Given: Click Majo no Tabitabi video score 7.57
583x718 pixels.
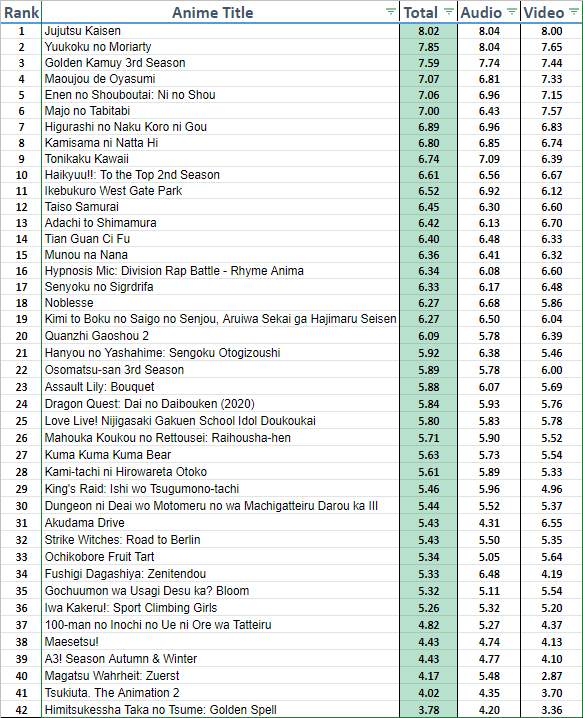Looking at the screenshot, I should [551, 111].
